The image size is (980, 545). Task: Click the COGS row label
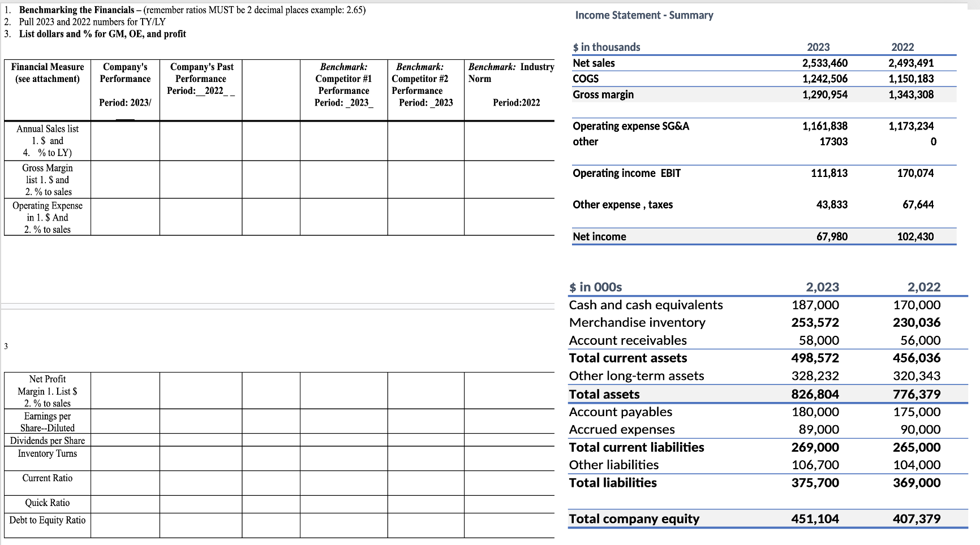point(586,79)
